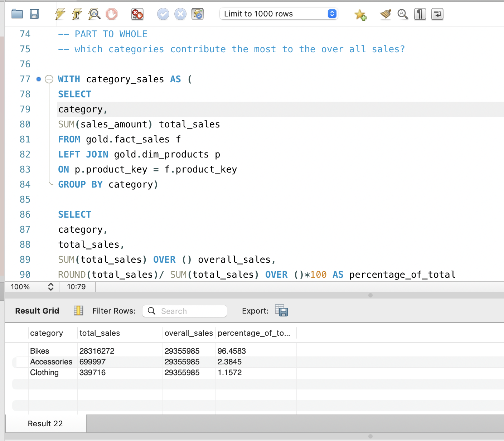Execute statement under cursor lightning icon
The image size is (504, 441).
pos(77,14)
